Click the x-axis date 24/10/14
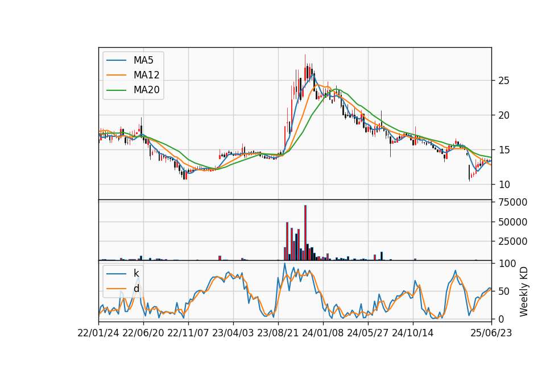This screenshot has width=546, height=392. (413, 333)
